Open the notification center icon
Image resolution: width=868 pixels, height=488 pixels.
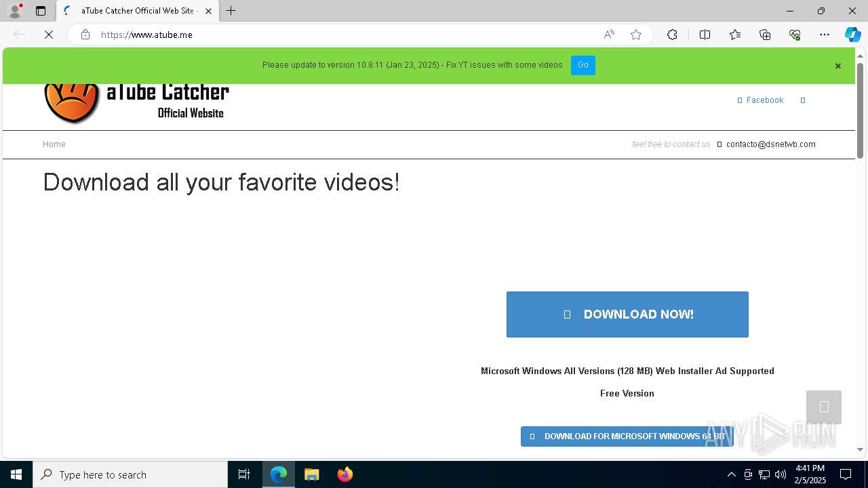[846, 474]
